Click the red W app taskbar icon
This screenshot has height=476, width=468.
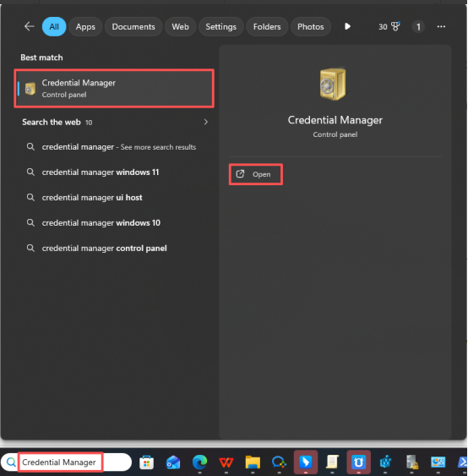[x=226, y=462]
